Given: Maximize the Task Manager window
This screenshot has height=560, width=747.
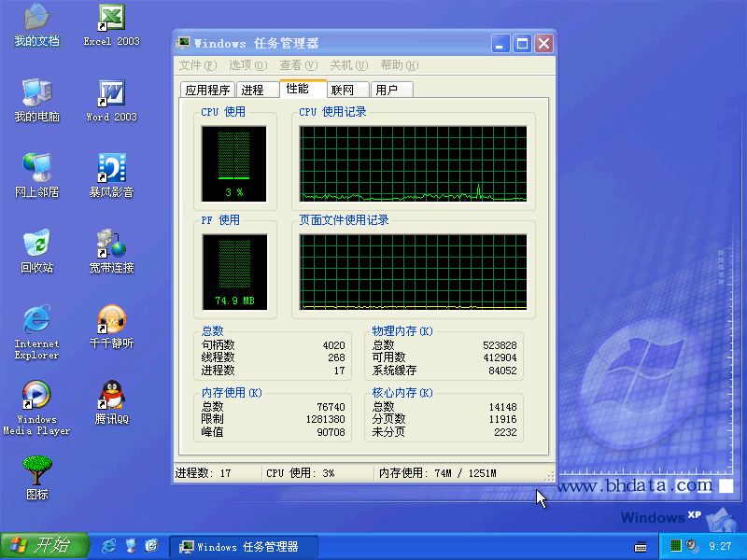Looking at the screenshot, I should (522, 44).
